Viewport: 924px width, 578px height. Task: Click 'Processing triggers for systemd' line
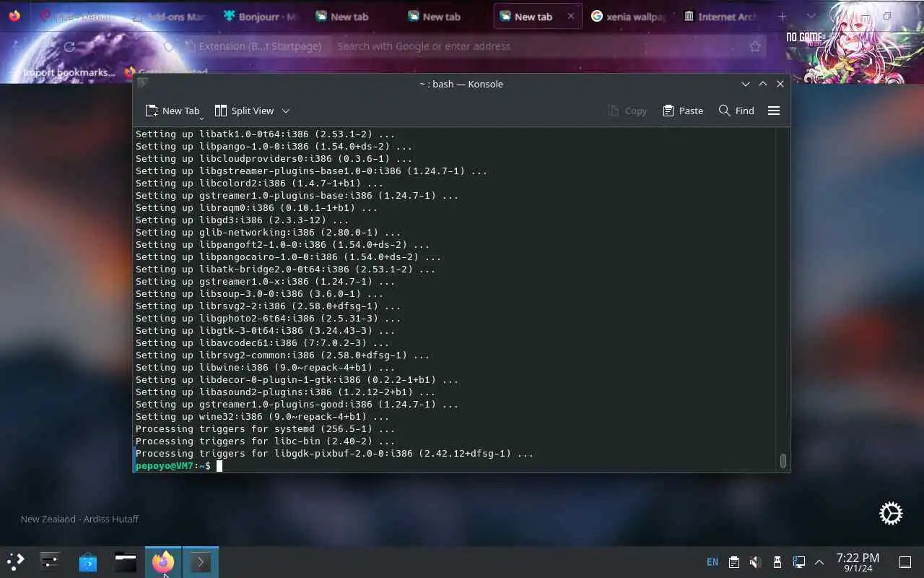click(x=265, y=429)
